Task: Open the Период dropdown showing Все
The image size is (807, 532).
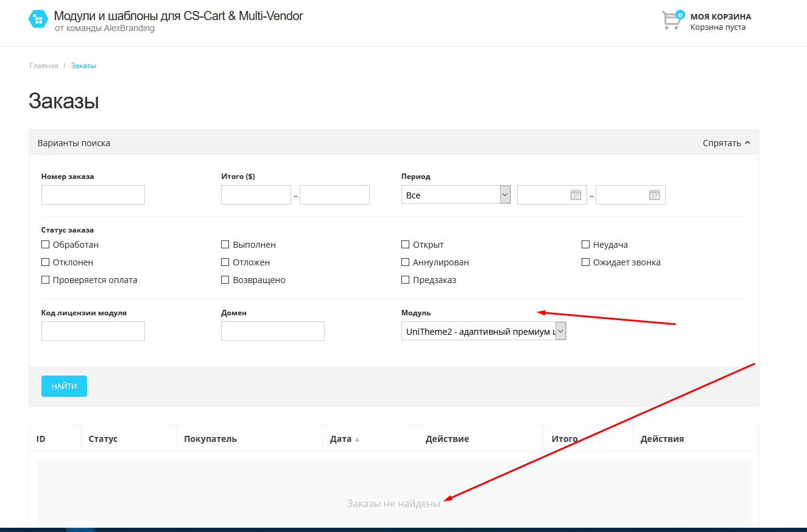Action: 456,195
